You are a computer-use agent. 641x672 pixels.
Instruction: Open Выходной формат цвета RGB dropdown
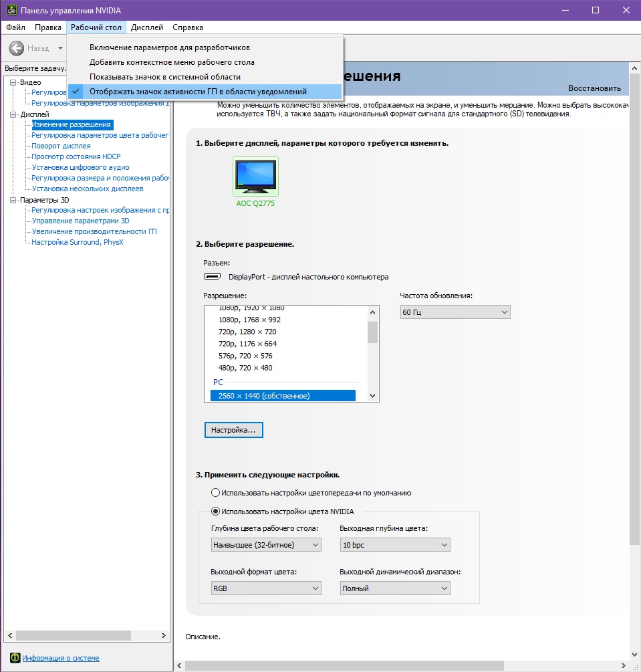coord(265,588)
